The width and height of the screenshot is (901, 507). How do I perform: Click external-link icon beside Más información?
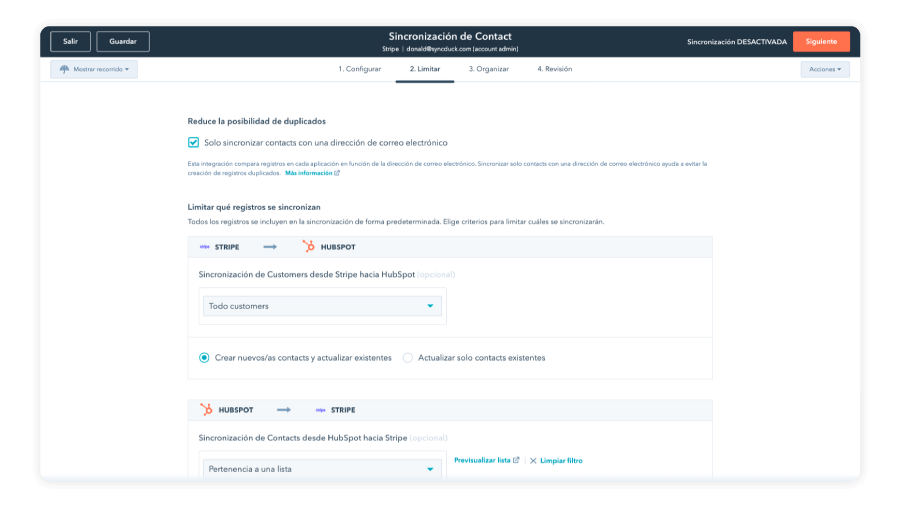[337, 173]
